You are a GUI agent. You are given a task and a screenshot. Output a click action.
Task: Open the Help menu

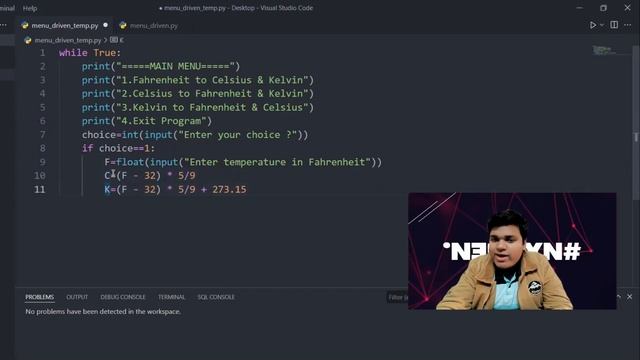click(x=30, y=8)
